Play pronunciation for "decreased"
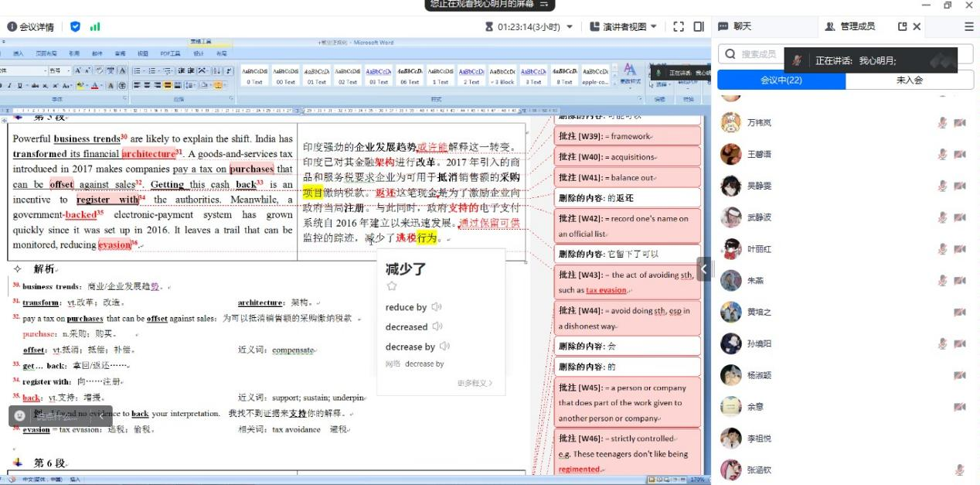This screenshot has height=485, width=980. tap(437, 326)
